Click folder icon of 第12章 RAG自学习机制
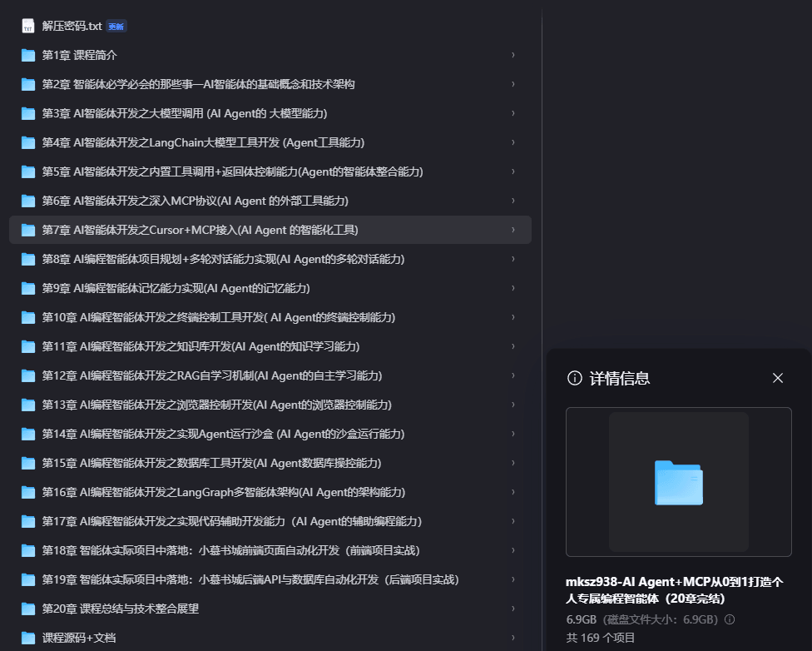Screen dimensions: 812x651 click(28, 375)
